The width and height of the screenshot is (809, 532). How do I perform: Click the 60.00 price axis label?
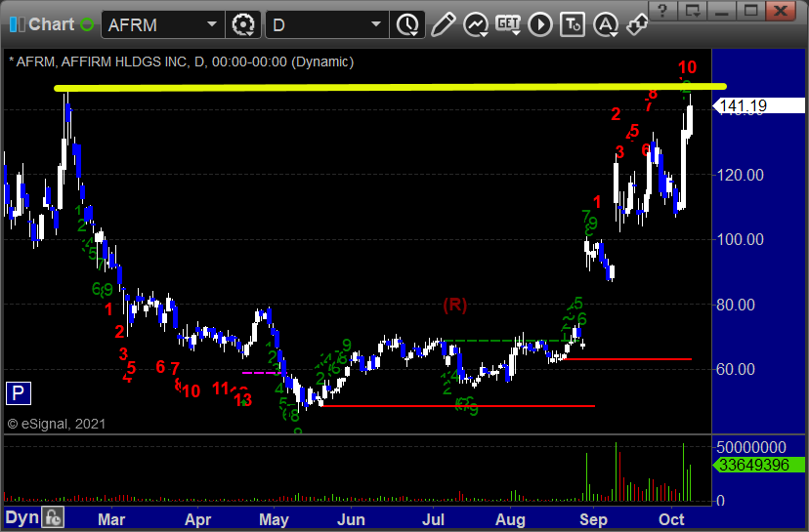[735, 369]
